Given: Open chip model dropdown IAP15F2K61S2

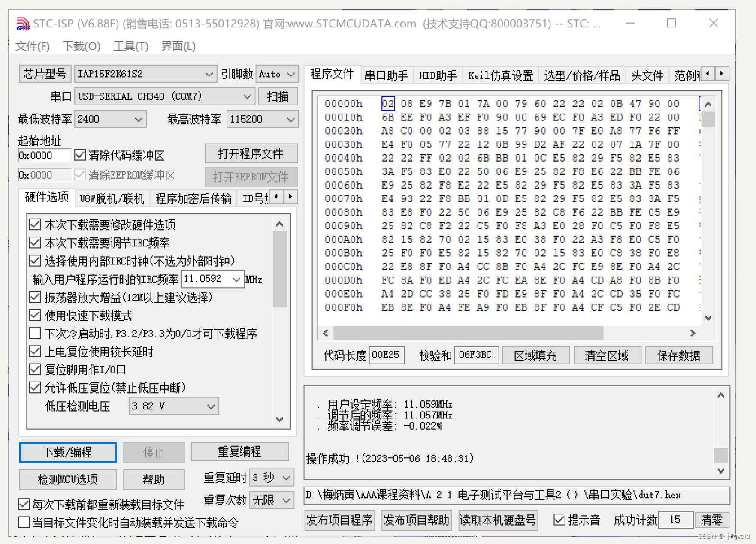Looking at the screenshot, I should pyautogui.click(x=145, y=74).
